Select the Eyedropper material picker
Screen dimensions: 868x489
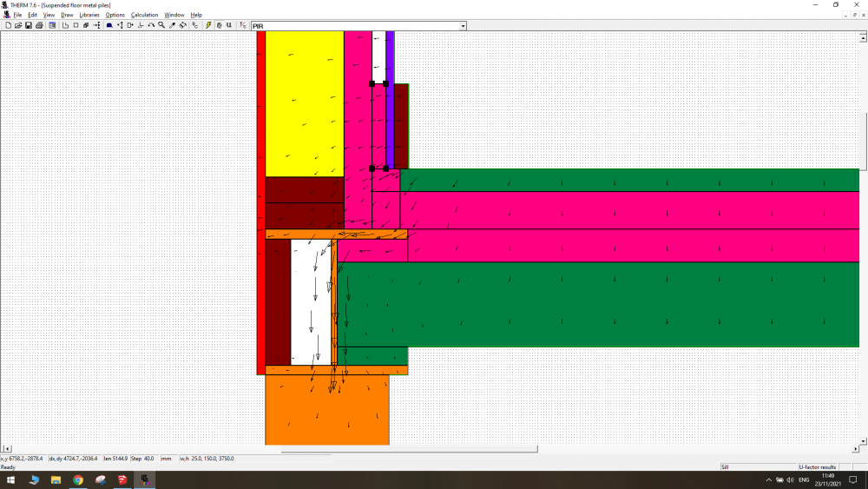pyautogui.click(x=172, y=25)
